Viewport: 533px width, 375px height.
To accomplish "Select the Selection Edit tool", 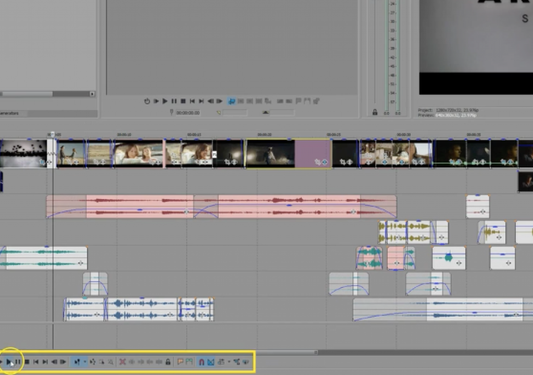I will click(102, 362).
